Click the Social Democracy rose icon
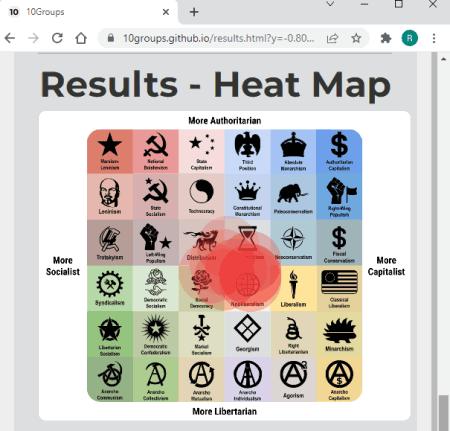The image size is (450, 431). coord(201,283)
